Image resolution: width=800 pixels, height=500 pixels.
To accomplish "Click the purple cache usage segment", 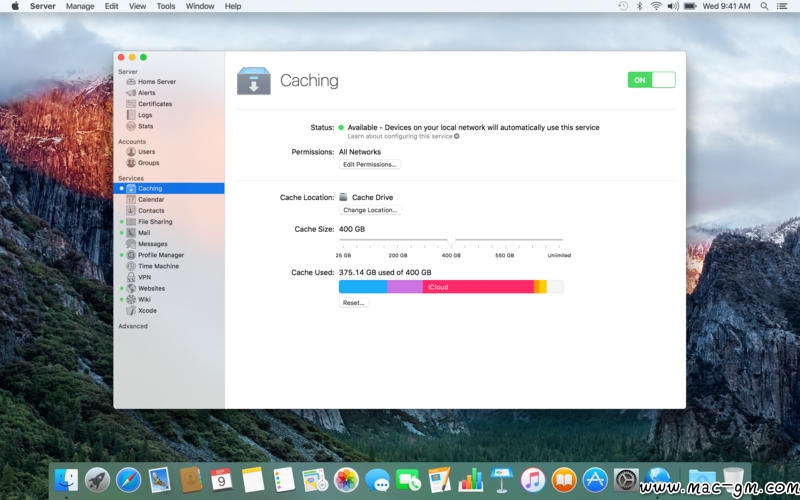I will click(405, 287).
